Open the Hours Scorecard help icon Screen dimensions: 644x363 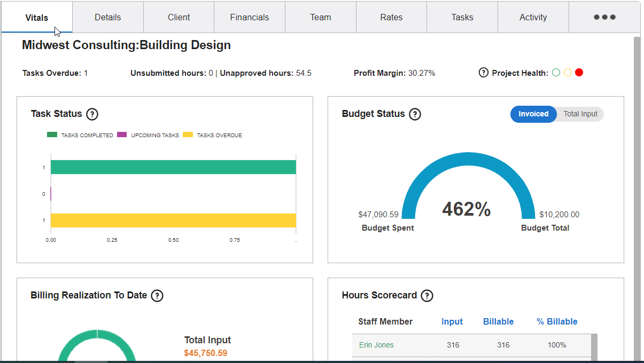(x=426, y=295)
